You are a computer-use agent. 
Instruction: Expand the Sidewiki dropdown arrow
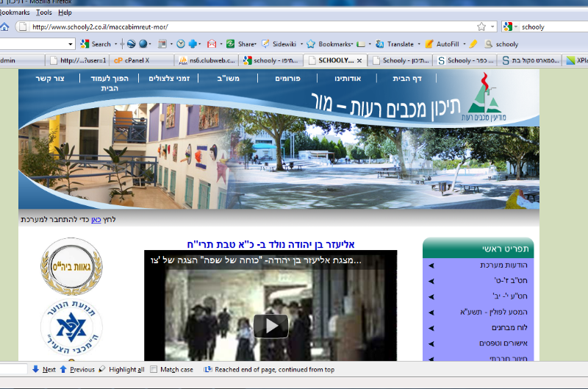[x=301, y=44]
